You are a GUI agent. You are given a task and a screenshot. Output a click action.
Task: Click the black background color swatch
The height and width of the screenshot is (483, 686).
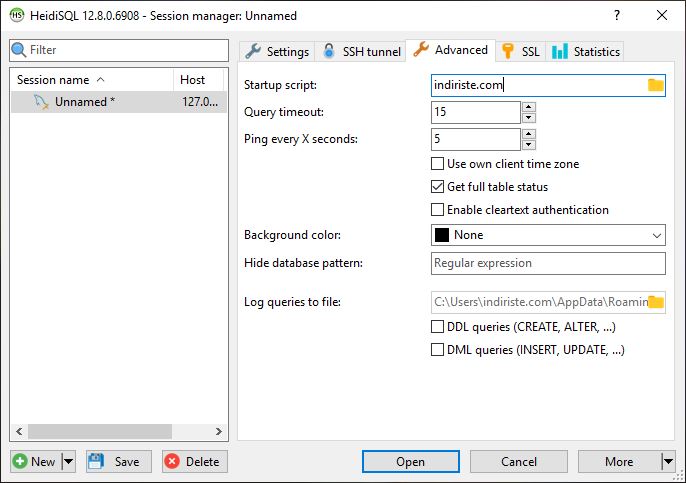tap(441, 235)
